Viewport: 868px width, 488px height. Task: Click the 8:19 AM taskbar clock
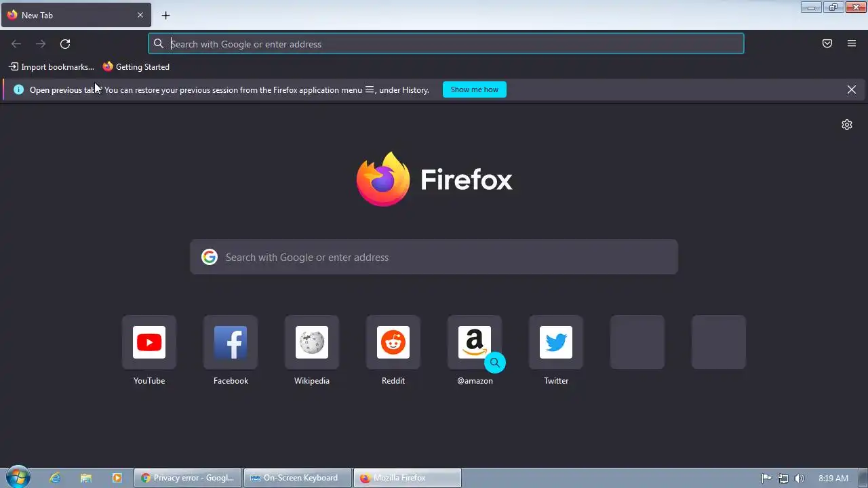click(x=833, y=479)
